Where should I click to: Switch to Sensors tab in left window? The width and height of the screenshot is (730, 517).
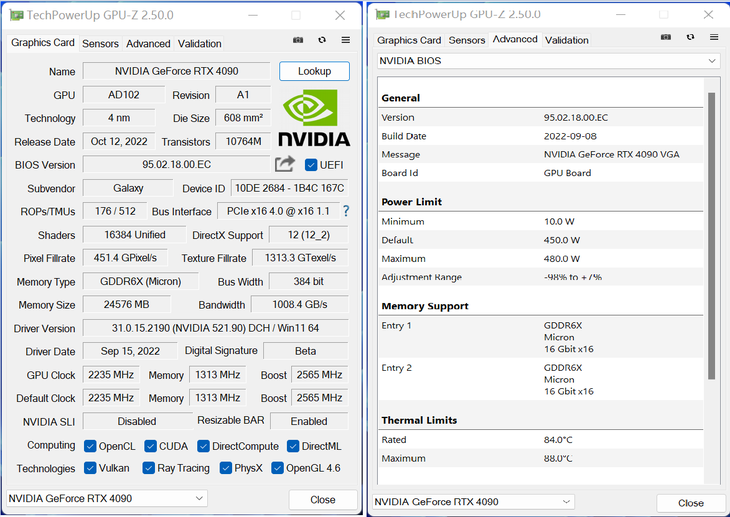(100, 44)
